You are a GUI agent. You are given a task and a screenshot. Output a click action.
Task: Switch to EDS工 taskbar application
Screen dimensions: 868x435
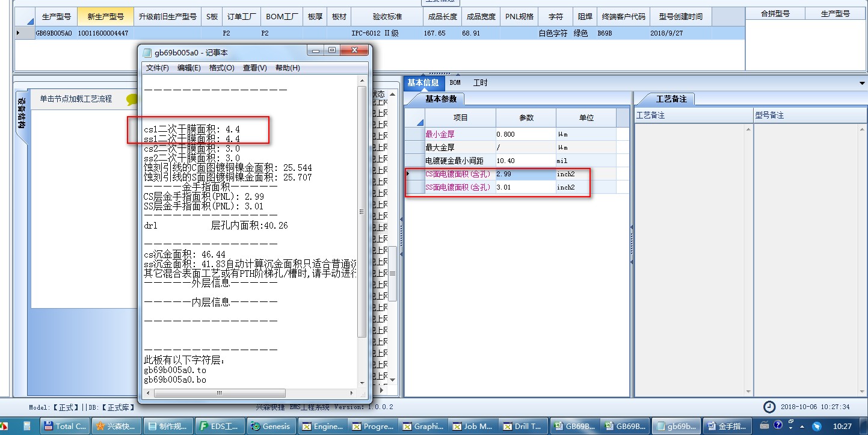point(221,426)
